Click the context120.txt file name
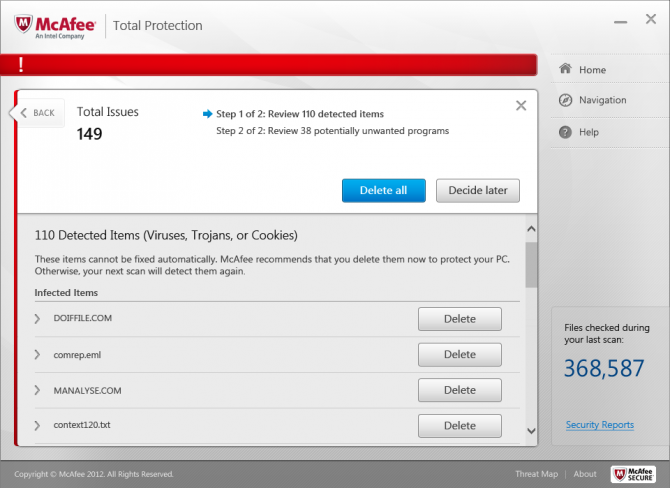Screen dimensions: 670x488 tap(82, 425)
